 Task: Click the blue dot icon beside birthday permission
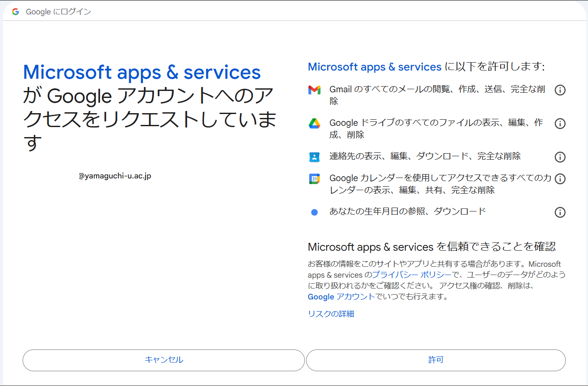point(314,212)
